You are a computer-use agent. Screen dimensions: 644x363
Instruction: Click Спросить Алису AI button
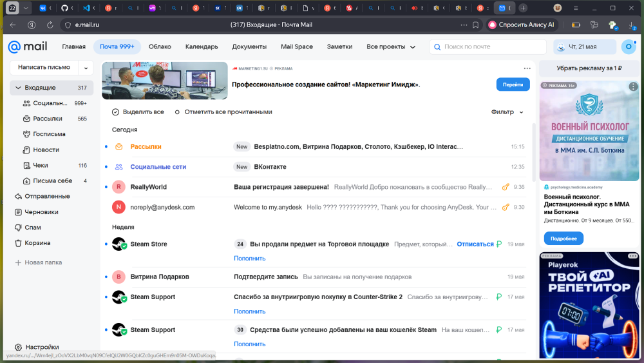522,25
